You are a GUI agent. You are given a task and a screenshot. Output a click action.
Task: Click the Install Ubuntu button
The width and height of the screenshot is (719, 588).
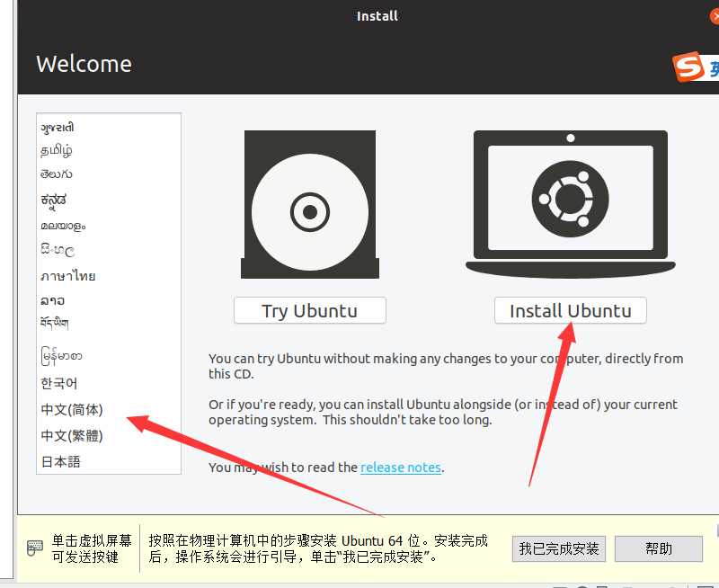pyautogui.click(x=571, y=310)
